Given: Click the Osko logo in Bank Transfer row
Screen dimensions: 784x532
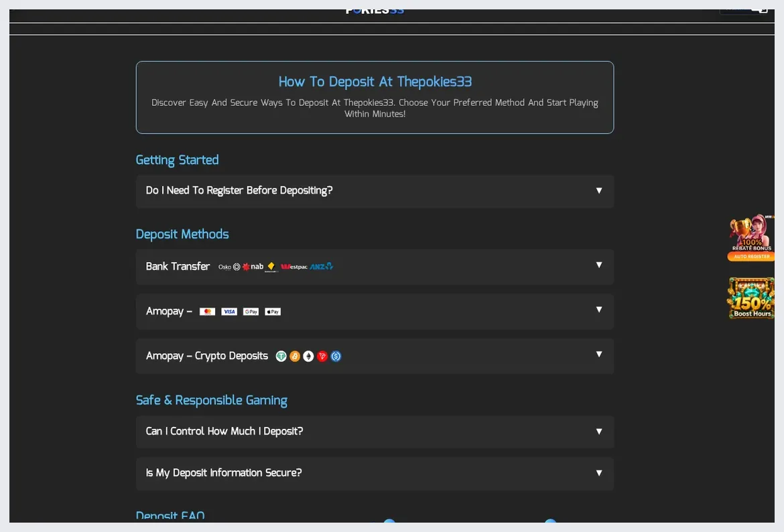Looking at the screenshot, I should (x=229, y=267).
